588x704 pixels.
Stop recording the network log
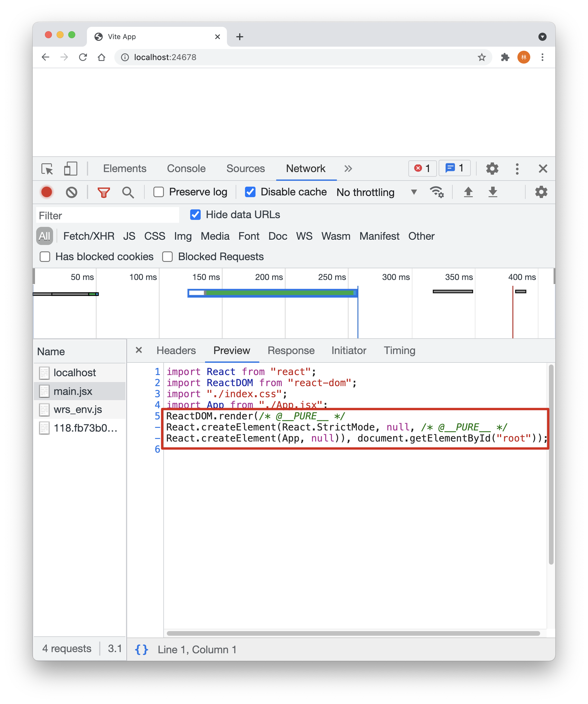tap(47, 192)
